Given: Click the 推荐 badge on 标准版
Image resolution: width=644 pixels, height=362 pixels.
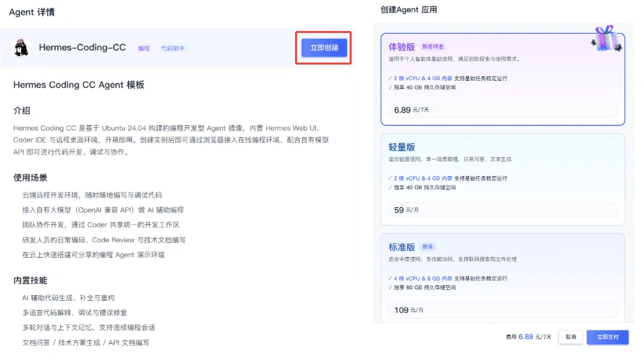Looking at the screenshot, I should pyautogui.click(x=428, y=247).
